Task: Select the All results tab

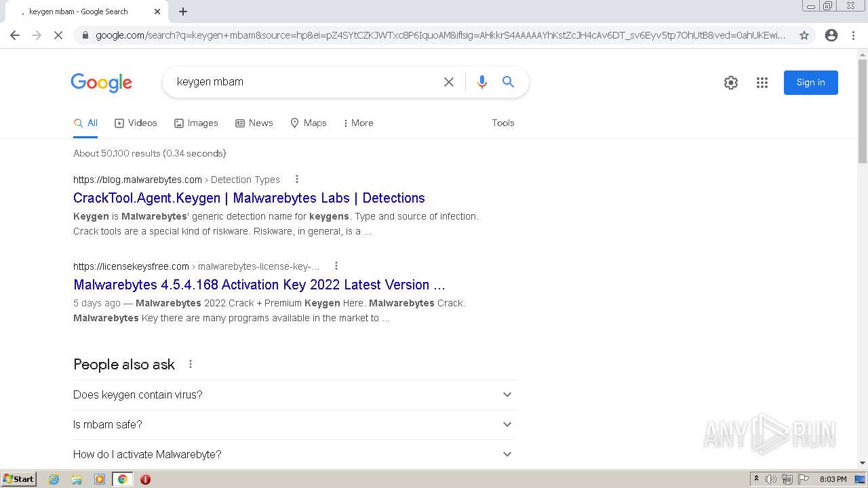Action: pos(85,123)
